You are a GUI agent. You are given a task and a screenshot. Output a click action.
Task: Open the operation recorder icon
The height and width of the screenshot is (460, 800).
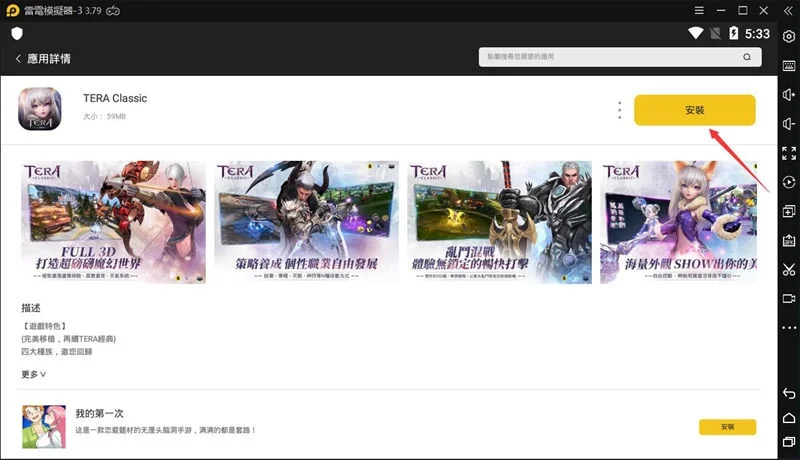[789, 182]
